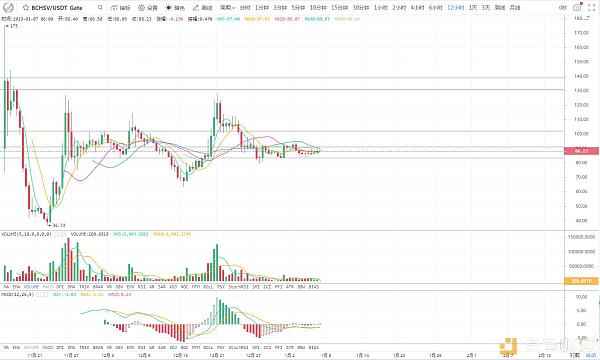
Task: Select EMA in the row under the volume chart
Action: (x=16, y=287)
